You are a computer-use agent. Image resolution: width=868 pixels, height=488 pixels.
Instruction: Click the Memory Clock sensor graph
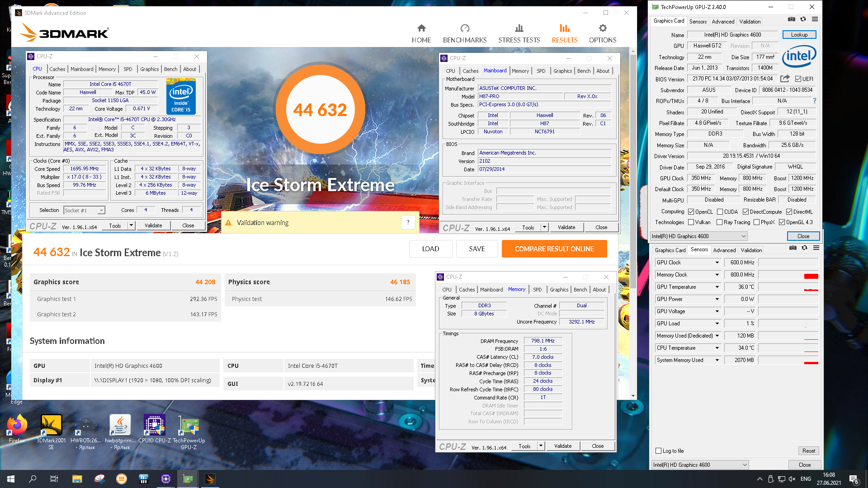pos(788,274)
